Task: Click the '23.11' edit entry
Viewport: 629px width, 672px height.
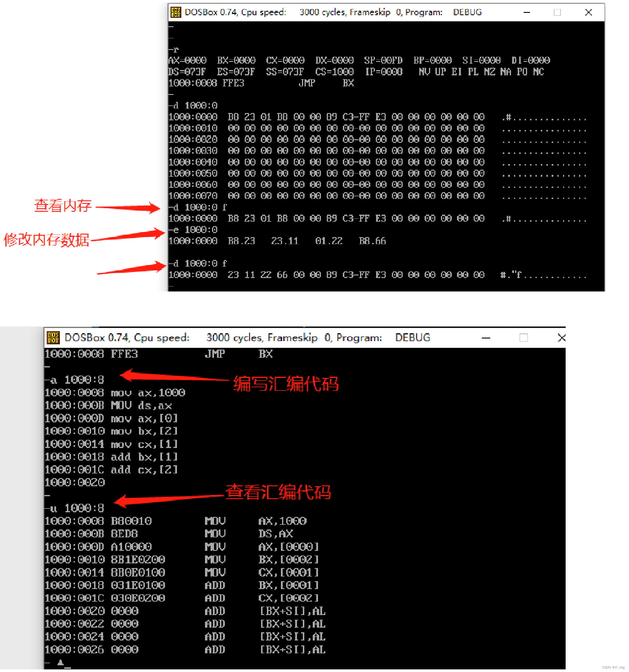Action: click(285, 241)
